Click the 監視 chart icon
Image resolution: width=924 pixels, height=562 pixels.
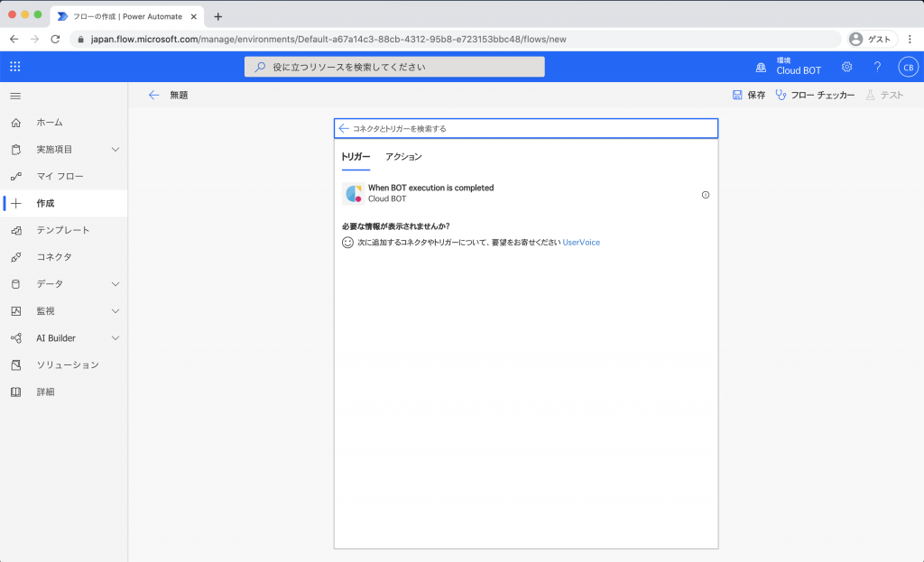[x=16, y=311]
